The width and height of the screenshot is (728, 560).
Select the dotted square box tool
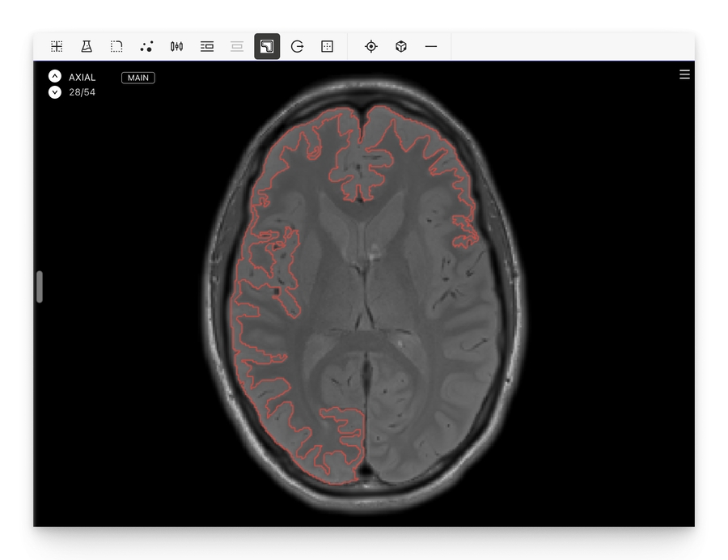point(327,47)
